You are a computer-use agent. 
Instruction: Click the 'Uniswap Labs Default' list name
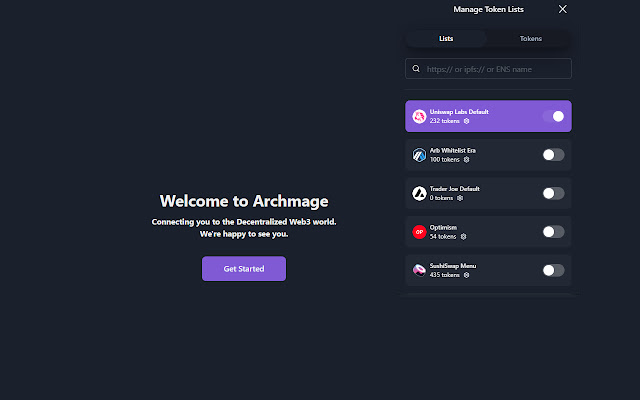459,112
